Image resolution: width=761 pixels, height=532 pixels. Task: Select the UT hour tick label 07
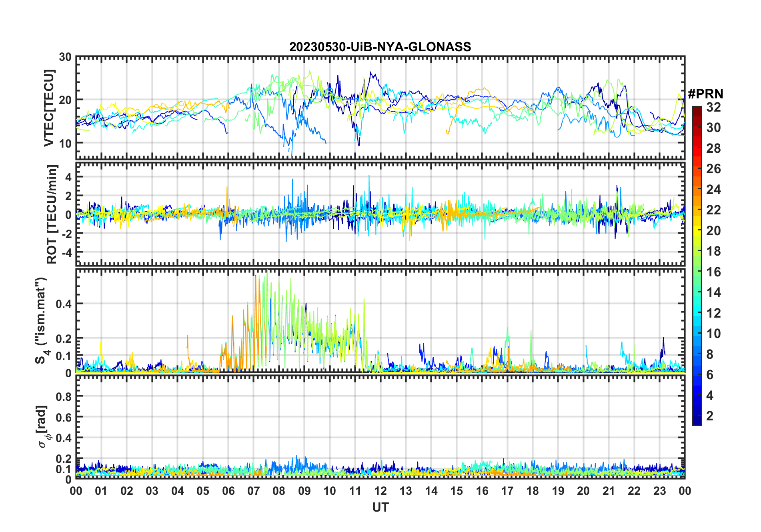pos(254,491)
